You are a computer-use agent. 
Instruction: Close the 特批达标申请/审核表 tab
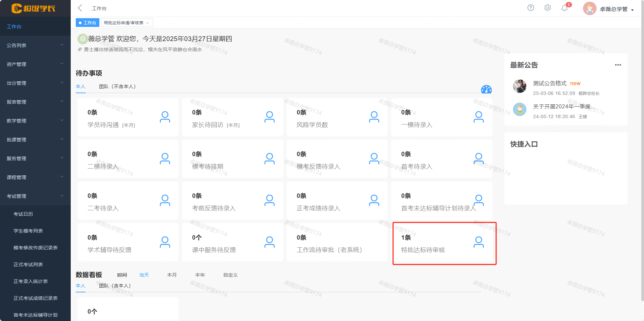click(x=148, y=23)
